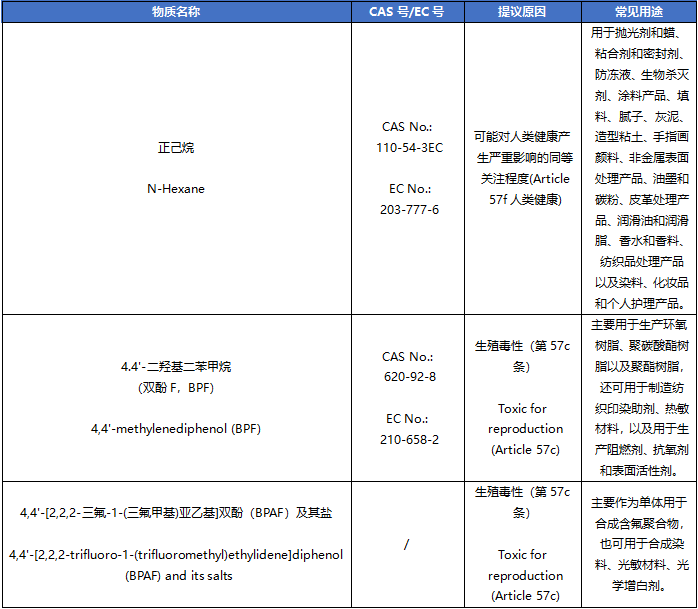Click the BPAF and its salts English name
698x609 pixels.
tap(175, 565)
